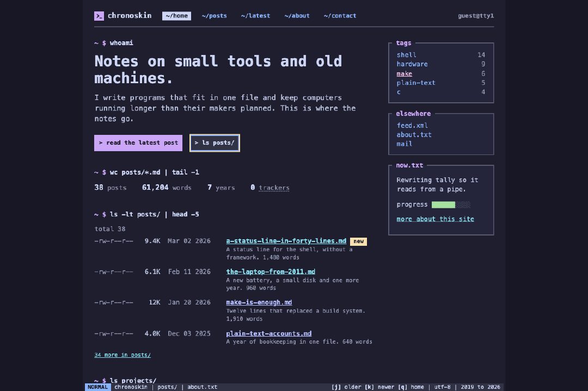
Task: Select the 'hardware' tag
Action: point(412,64)
